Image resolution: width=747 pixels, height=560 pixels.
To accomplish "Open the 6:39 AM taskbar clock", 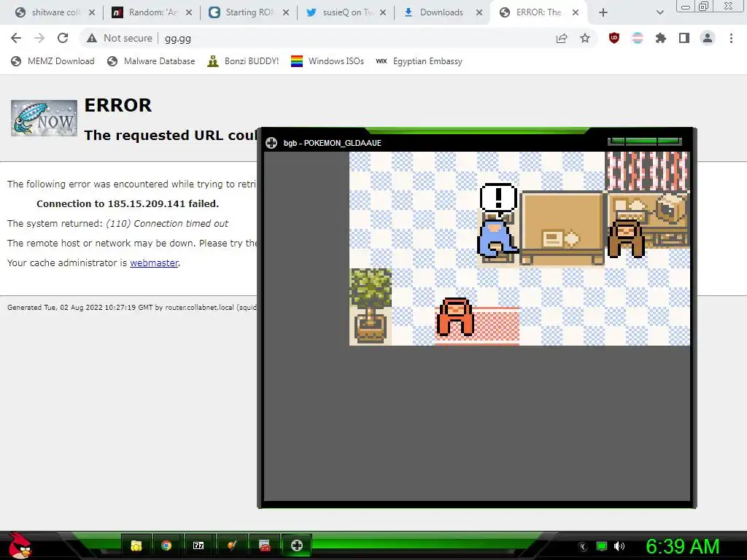I will pyautogui.click(x=682, y=546).
